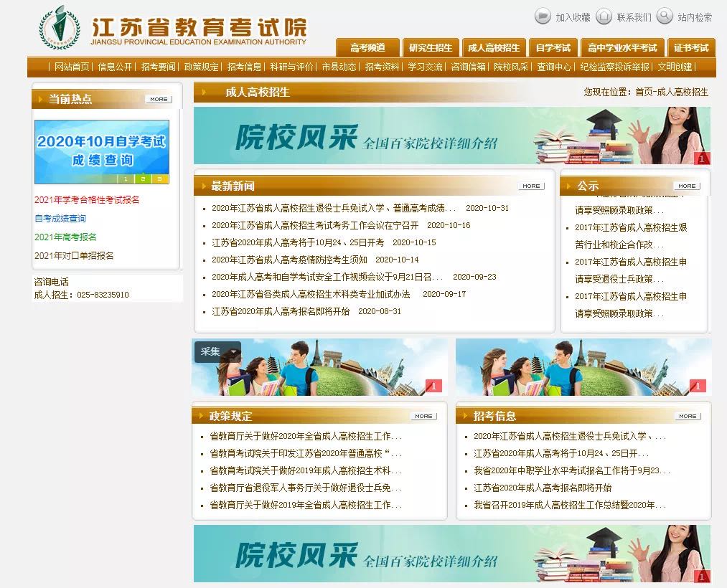Open policy 省教育厅关于做好2019年全省成人高校招生工作

click(306, 505)
